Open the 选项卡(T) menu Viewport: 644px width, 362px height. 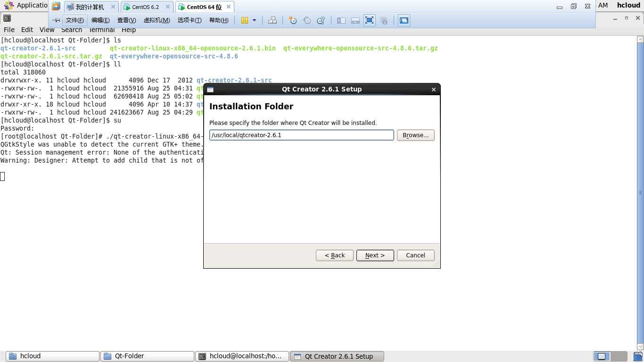click(190, 20)
